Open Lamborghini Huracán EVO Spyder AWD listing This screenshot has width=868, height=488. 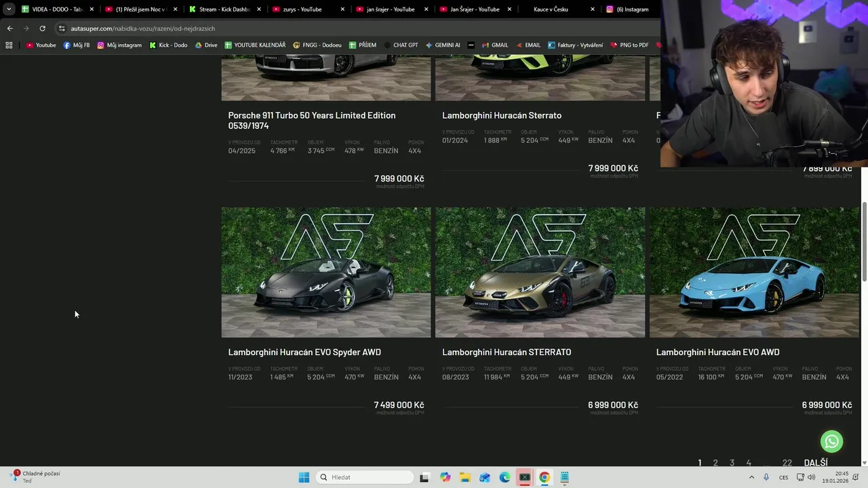click(x=304, y=352)
